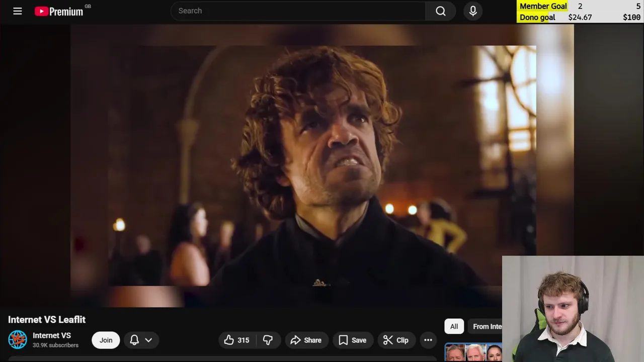This screenshot has height=362, width=644.
Task: Click the 30.9K subscribers text
Action: pos(55,345)
